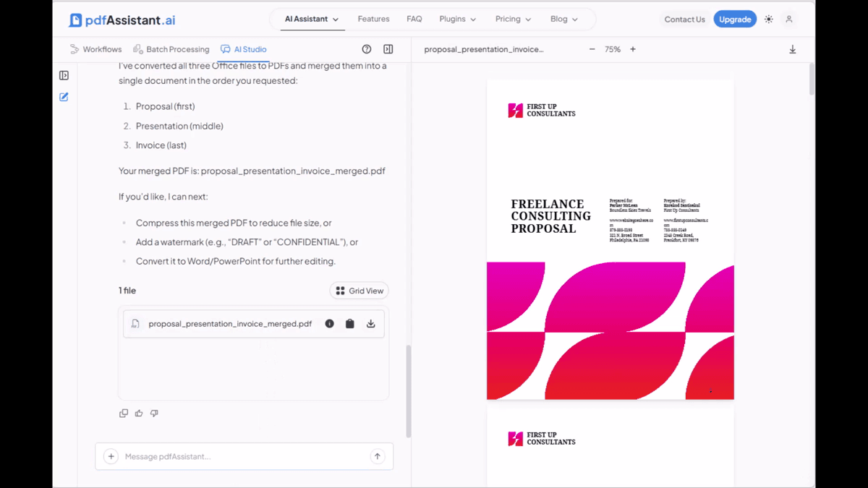Image resolution: width=868 pixels, height=488 pixels.
Task: Copy merged PDF with clipboard icon
Action: pos(350,324)
